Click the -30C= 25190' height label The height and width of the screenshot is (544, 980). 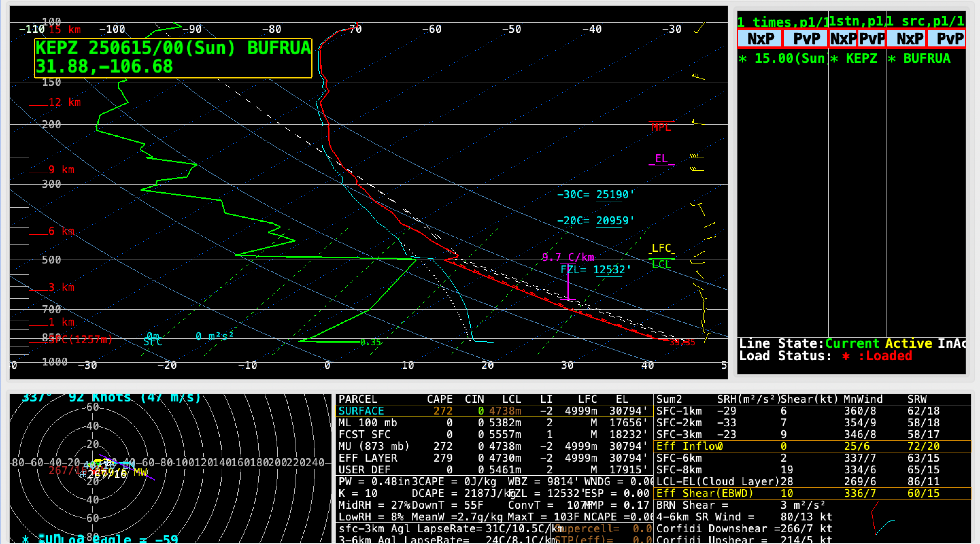tap(595, 195)
